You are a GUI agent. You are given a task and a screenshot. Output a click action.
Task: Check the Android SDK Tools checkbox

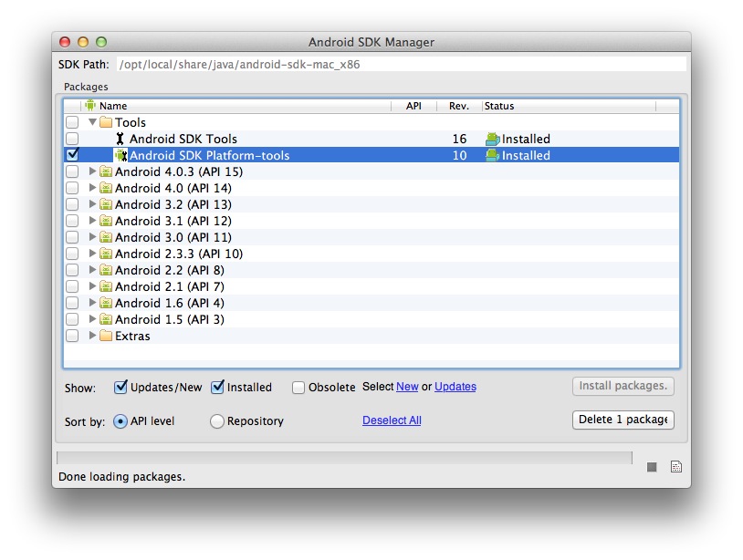[72, 139]
